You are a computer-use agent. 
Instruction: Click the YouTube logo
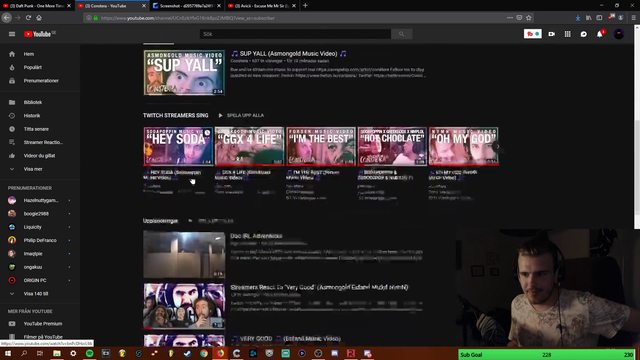[39, 34]
